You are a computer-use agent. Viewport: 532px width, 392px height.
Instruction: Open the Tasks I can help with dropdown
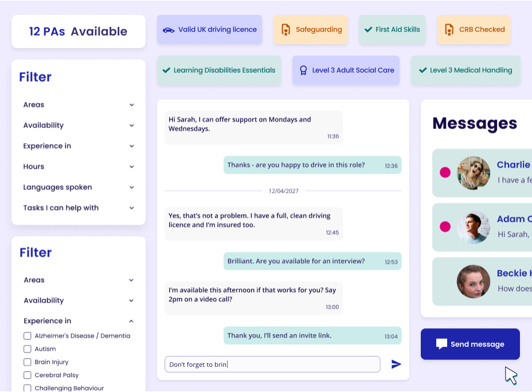point(131,208)
